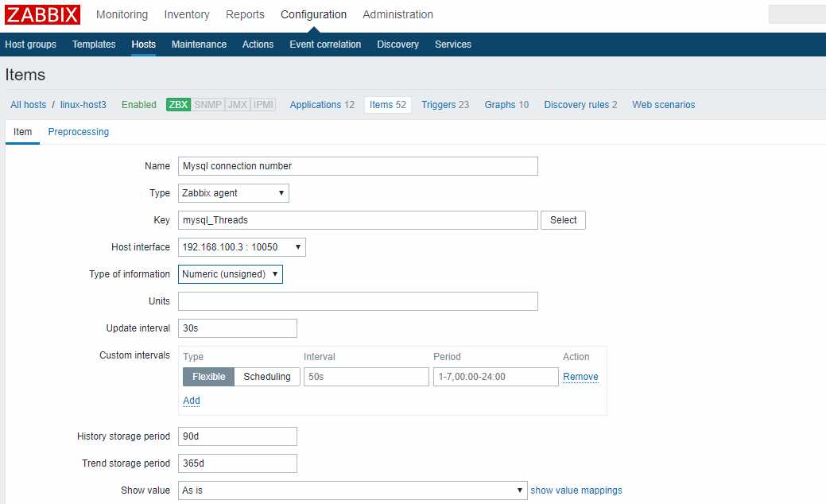Add a new custom interval

pos(192,401)
